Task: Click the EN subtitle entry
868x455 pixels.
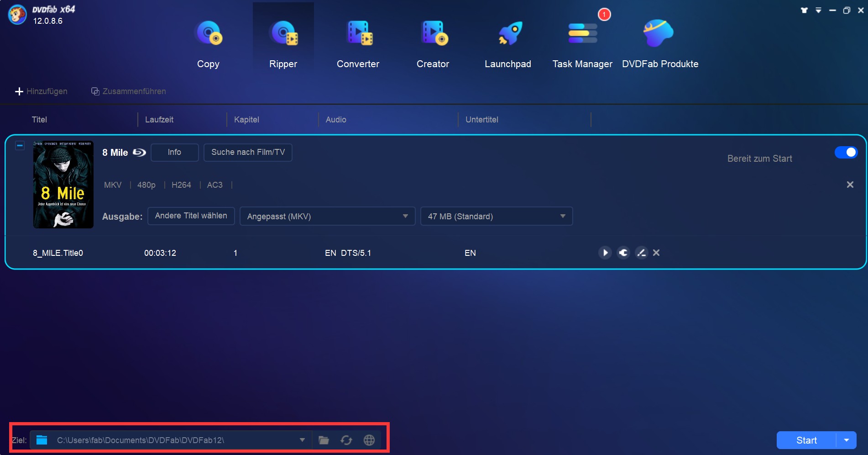Action: pyautogui.click(x=470, y=253)
